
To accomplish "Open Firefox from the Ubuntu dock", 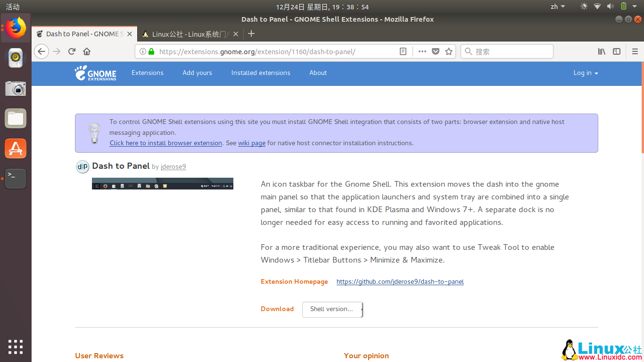I will point(16,27).
